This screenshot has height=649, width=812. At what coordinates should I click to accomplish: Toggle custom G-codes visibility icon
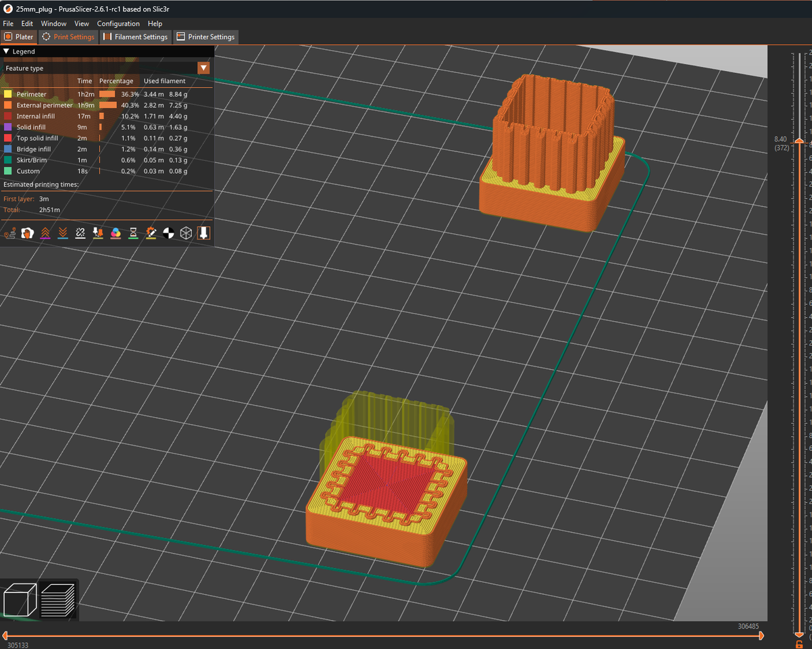[151, 233]
